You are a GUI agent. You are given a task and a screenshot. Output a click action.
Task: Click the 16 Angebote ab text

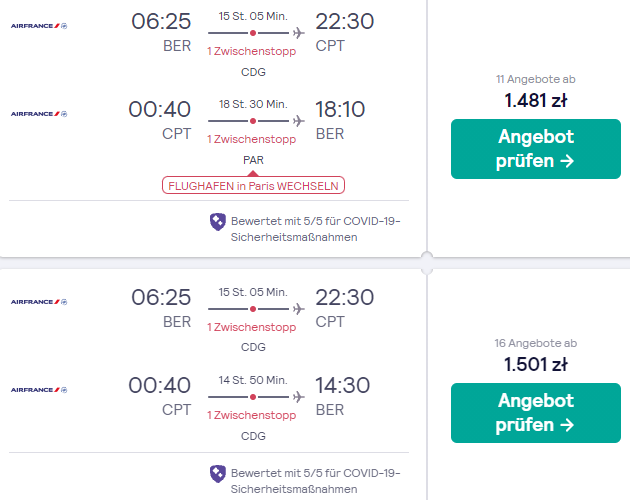tap(536, 343)
